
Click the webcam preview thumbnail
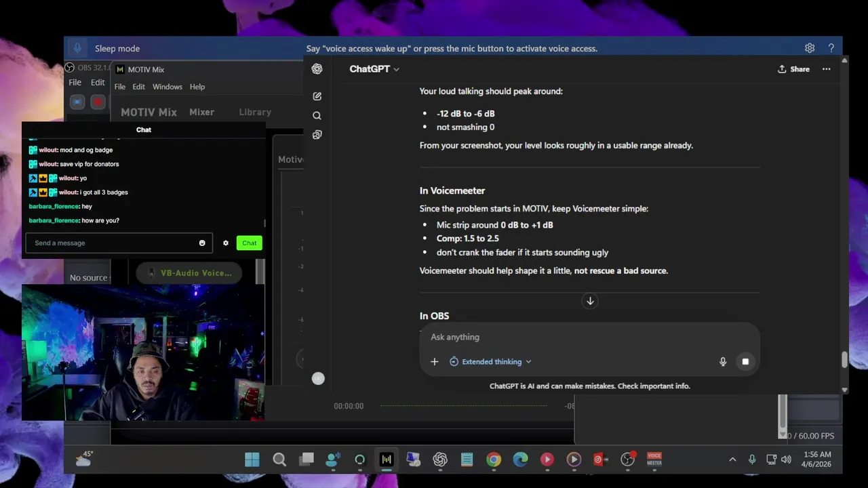(x=143, y=353)
